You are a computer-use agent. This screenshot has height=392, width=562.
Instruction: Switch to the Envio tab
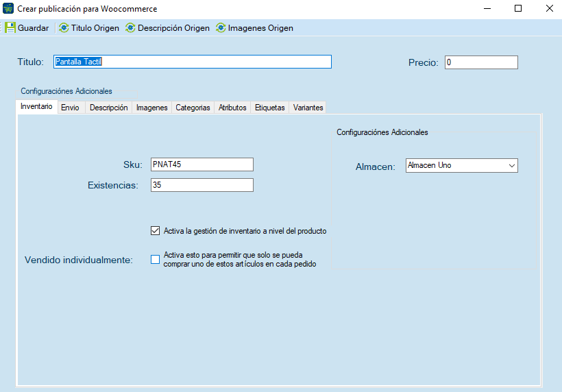pos(70,108)
